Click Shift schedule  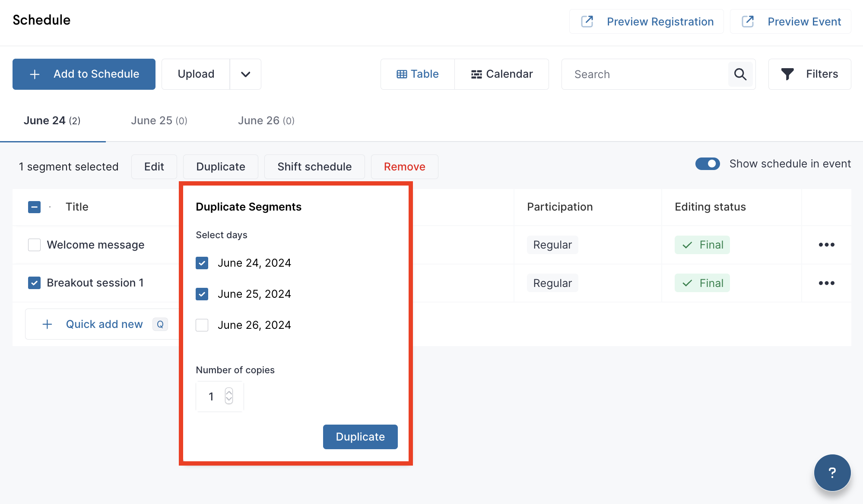point(314,167)
